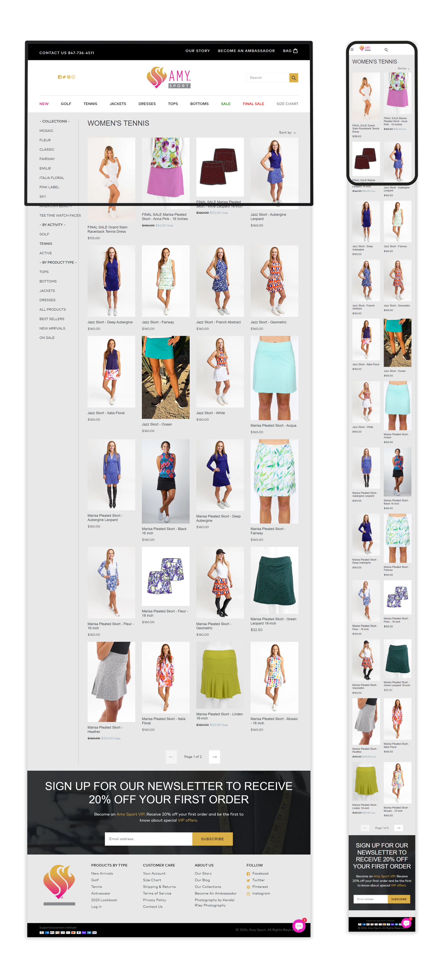Open the pink chat bubble on desktop page
This screenshot has width=437, height=980.
point(299,926)
